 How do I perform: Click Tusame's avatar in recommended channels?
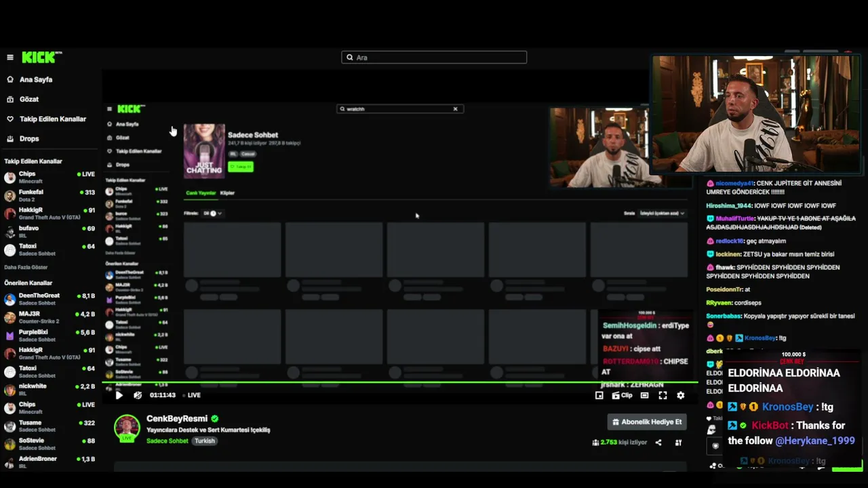pos(9,426)
